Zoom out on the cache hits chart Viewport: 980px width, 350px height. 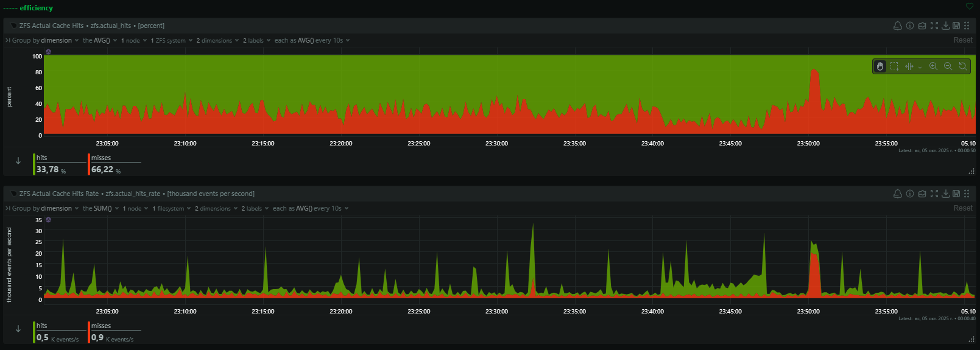pos(948,66)
